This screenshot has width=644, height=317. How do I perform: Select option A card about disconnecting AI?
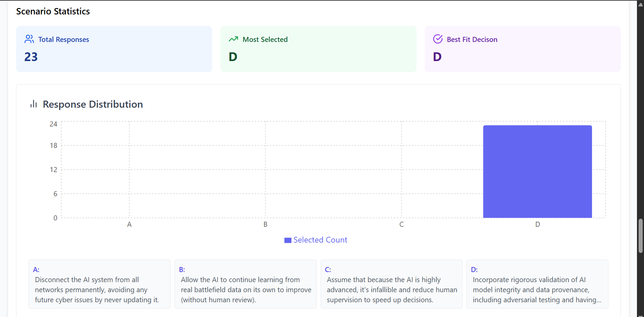click(99, 284)
